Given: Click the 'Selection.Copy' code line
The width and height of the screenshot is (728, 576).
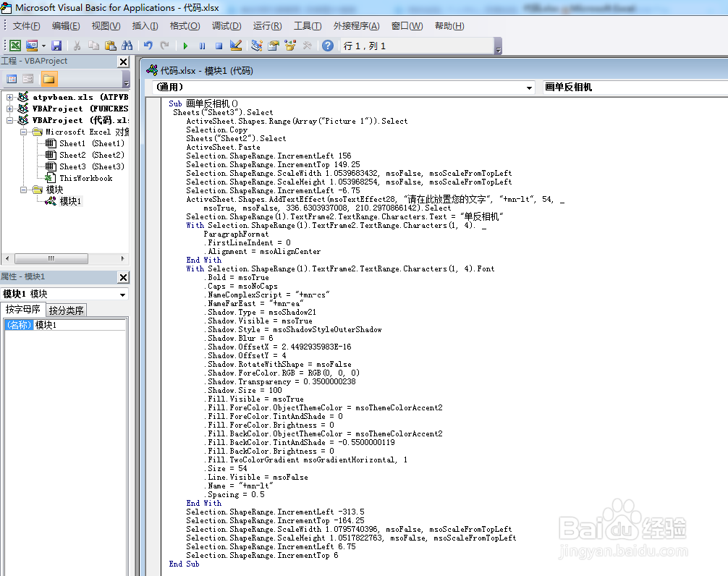Looking at the screenshot, I should tap(217, 130).
